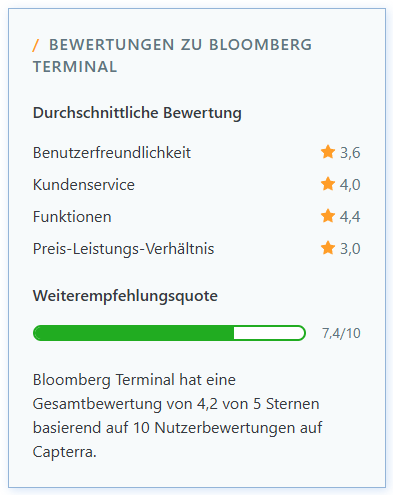Click the Benutzerfreundlichkeit label

(x=112, y=153)
